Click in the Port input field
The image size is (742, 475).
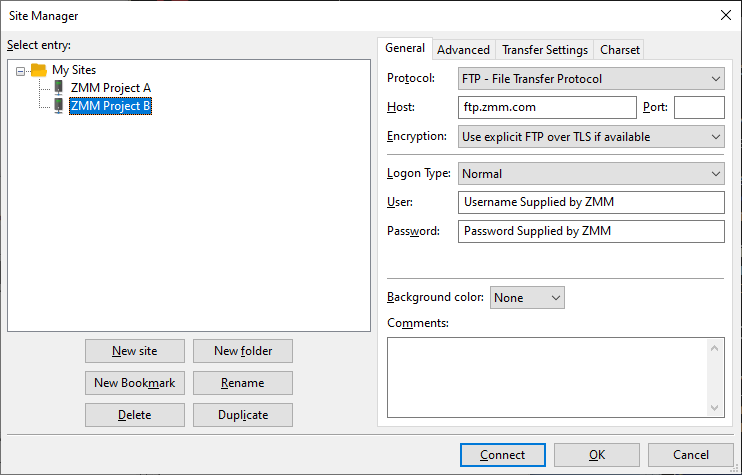point(699,107)
